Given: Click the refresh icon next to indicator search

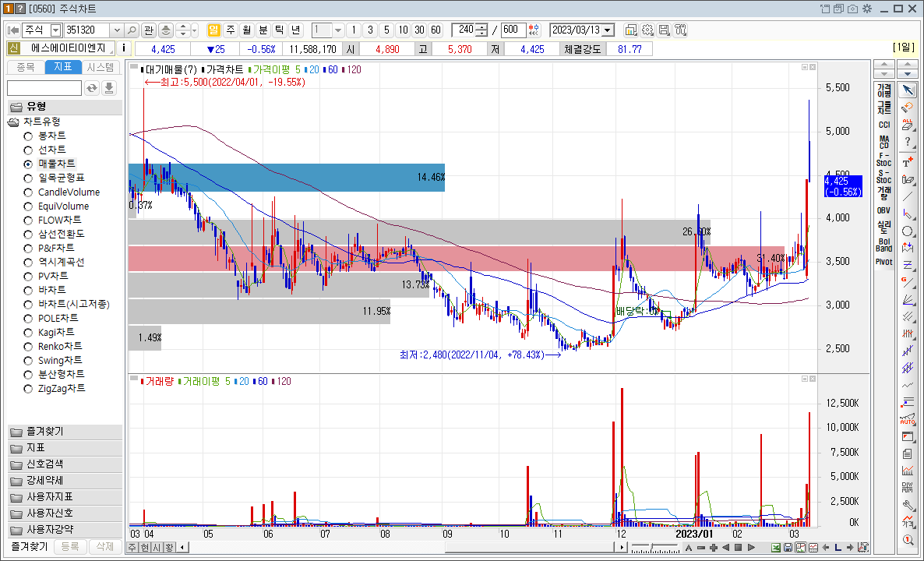Looking at the screenshot, I should click(x=92, y=88).
